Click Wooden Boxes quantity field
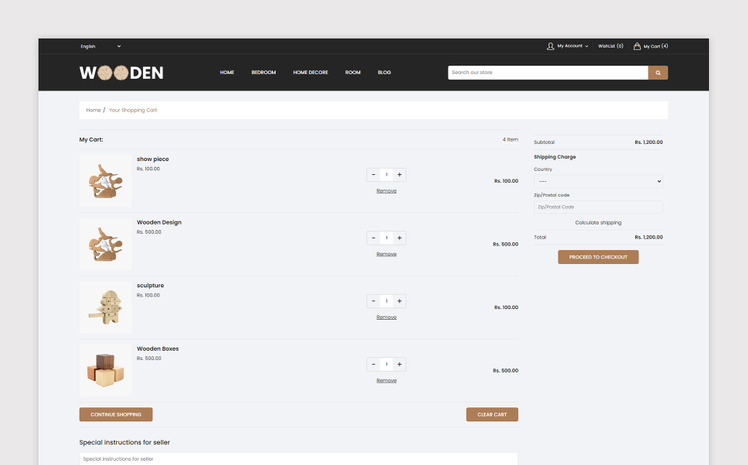The height and width of the screenshot is (465, 748). click(x=386, y=364)
